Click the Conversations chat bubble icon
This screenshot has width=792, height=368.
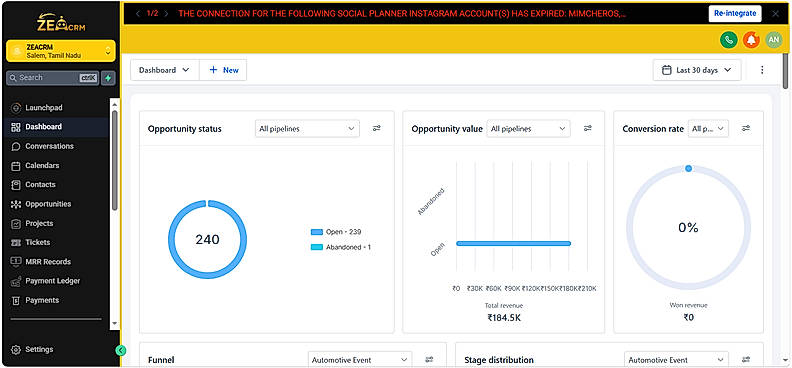point(16,146)
